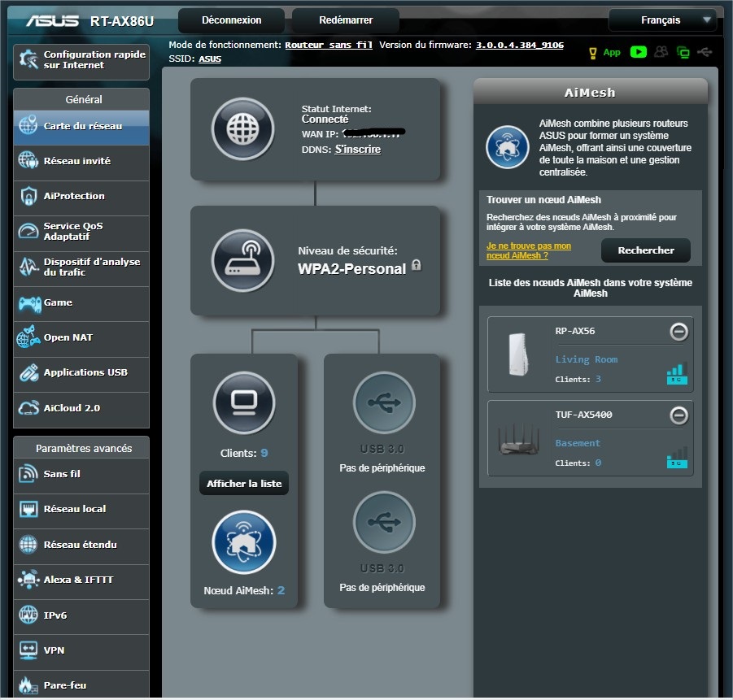Open AiCloud 2.0 menu item
This screenshot has height=700, width=733.
point(81,409)
